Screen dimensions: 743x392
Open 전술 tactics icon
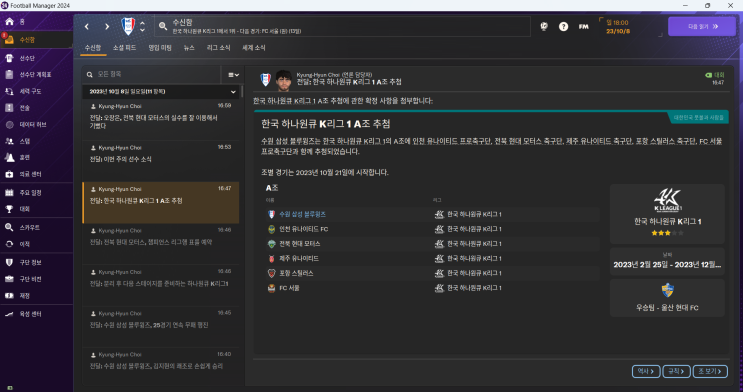[9, 108]
